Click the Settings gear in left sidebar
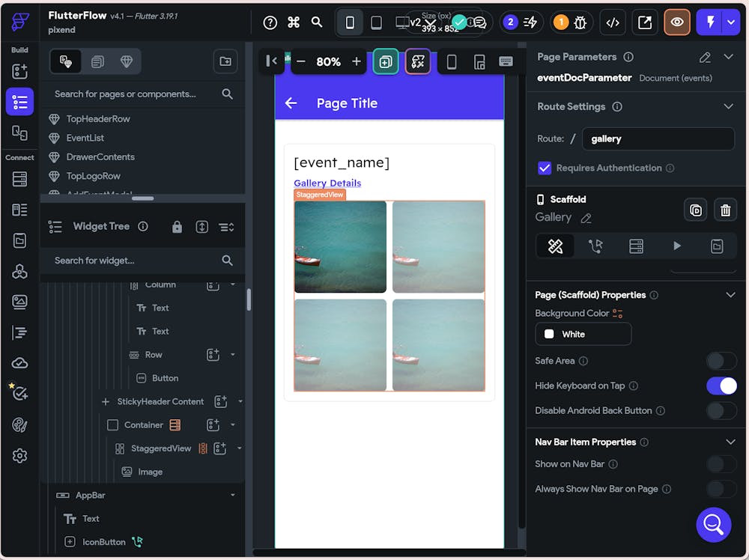 [19, 456]
